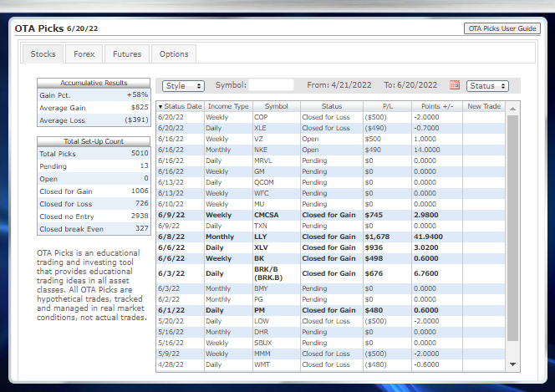This screenshot has width=555, height=392.
Task: Open the Forex tab
Action: pyautogui.click(x=84, y=54)
